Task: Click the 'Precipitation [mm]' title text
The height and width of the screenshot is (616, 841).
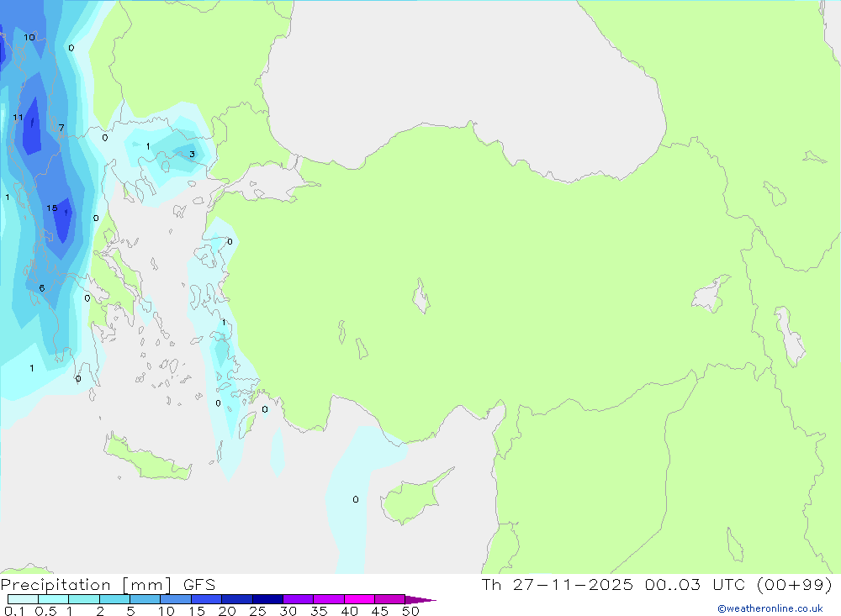Action: 87,585
